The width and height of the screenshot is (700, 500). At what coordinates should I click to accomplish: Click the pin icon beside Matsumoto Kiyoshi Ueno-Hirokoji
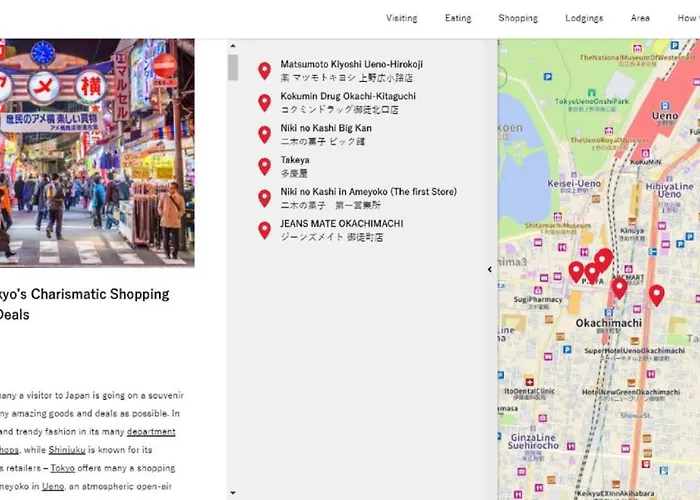click(x=264, y=71)
